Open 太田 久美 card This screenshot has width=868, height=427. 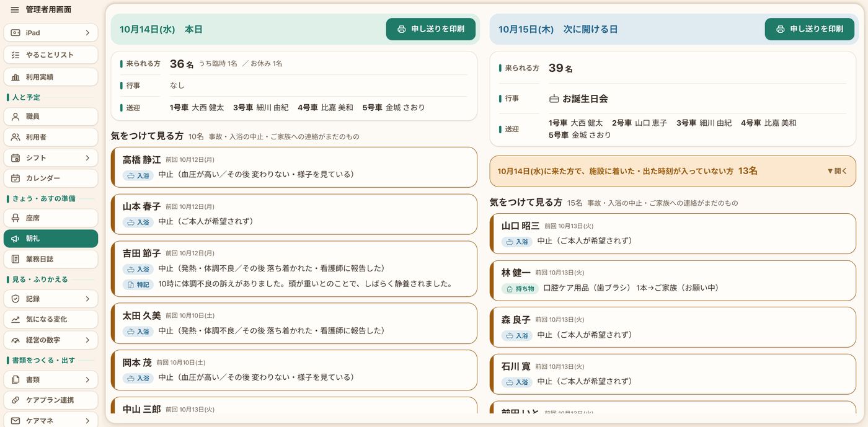(x=294, y=324)
